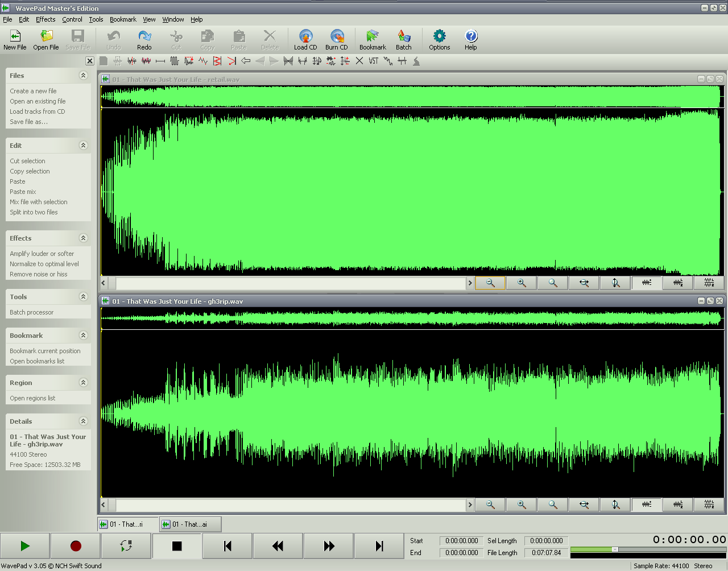This screenshot has height=571, width=728.
Task: Click the red hourglass trim icon
Action: pos(217,61)
